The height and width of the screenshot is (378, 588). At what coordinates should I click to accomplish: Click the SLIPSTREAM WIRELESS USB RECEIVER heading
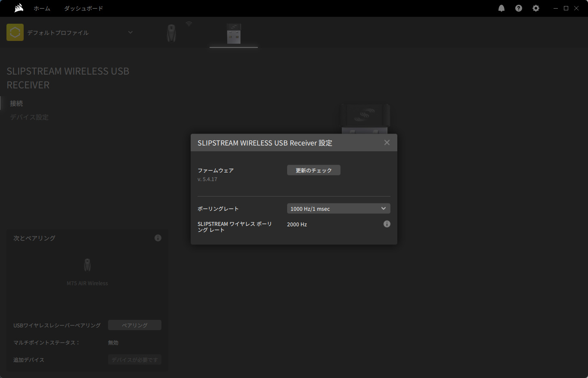point(68,78)
